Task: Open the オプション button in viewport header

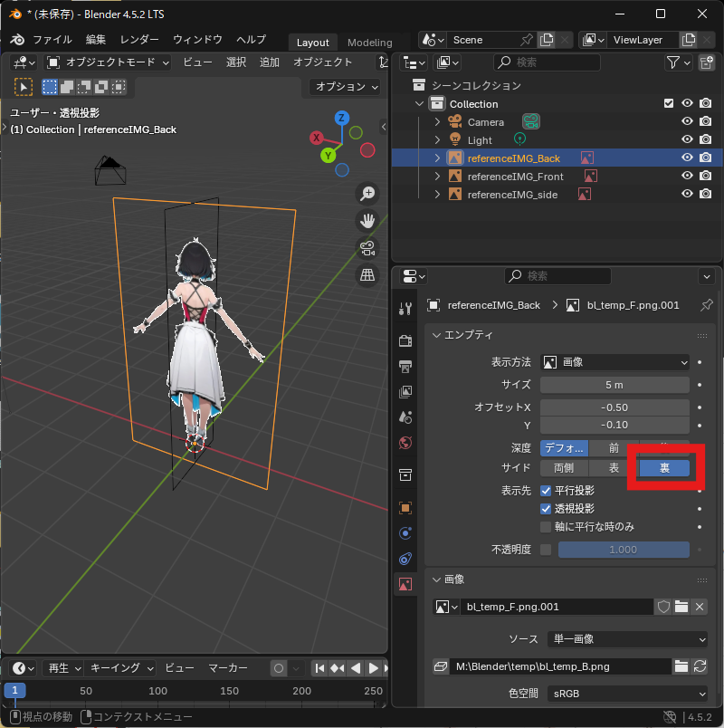Action: [x=348, y=87]
